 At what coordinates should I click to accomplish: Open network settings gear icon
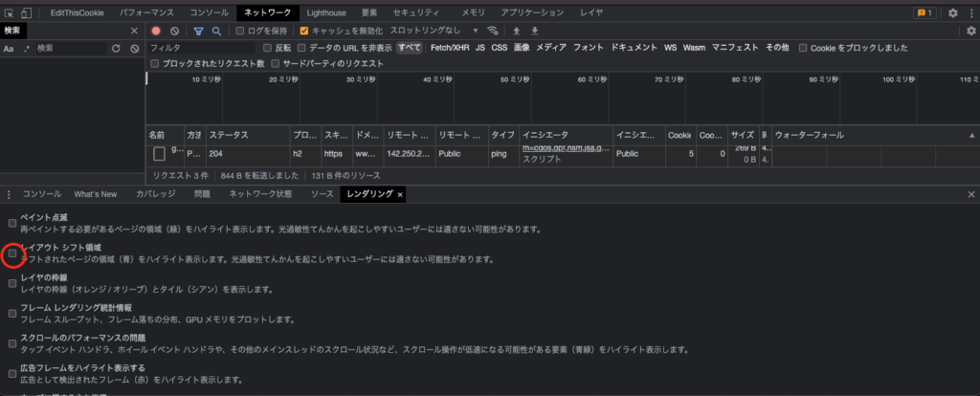(x=971, y=31)
